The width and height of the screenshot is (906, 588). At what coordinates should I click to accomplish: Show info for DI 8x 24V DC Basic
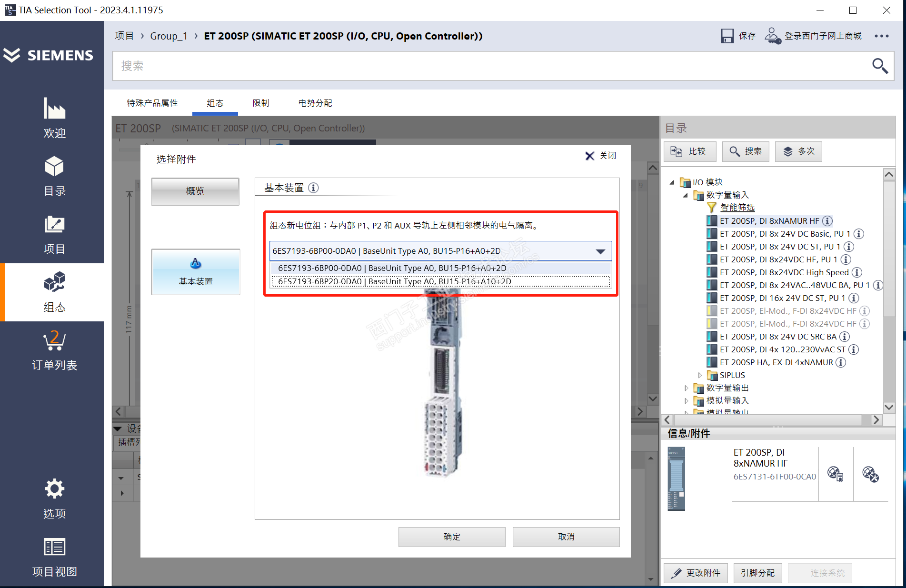click(859, 234)
